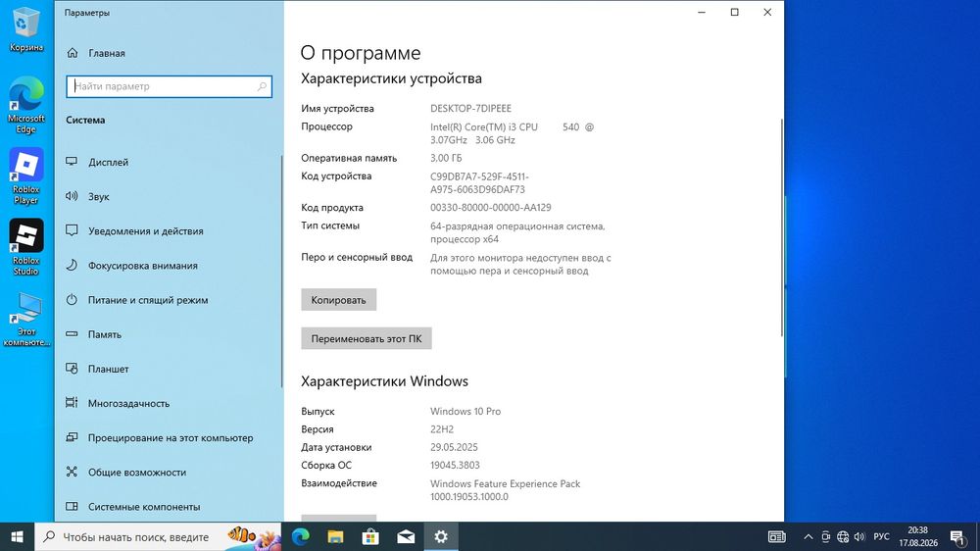Select Этот компьютер desktop icon
The image size is (980, 551).
tap(25, 319)
